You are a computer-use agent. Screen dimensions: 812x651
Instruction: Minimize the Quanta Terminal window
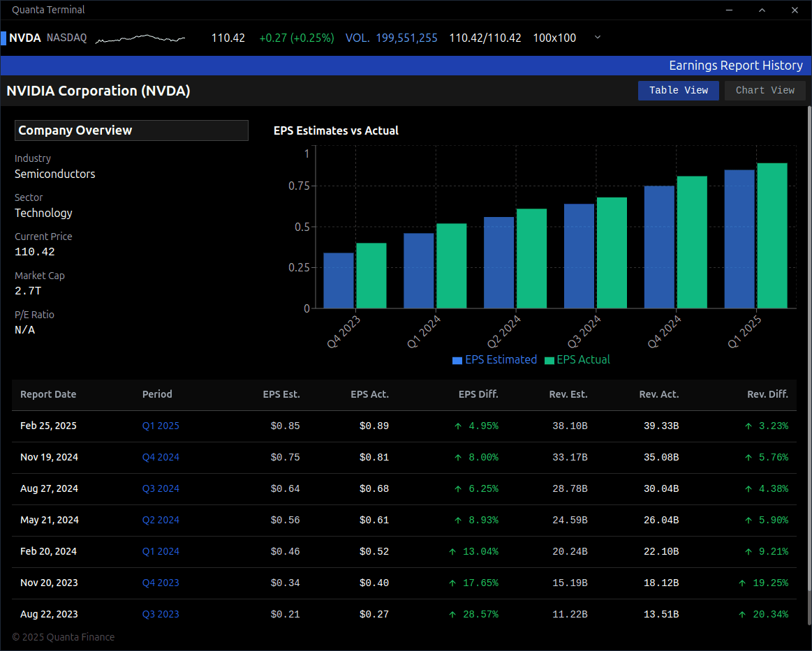pyautogui.click(x=729, y=10)
